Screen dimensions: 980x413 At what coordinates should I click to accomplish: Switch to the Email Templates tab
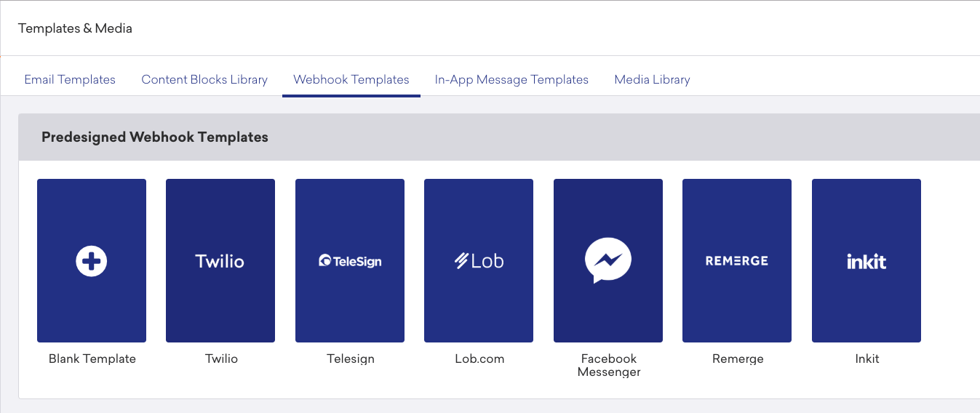(70, 79)
